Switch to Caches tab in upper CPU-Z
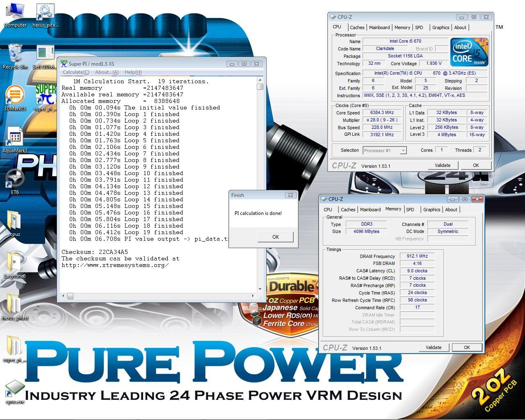The height and width of the screenshot is (420, 525). pyautogui.click(x=357, y=27)
